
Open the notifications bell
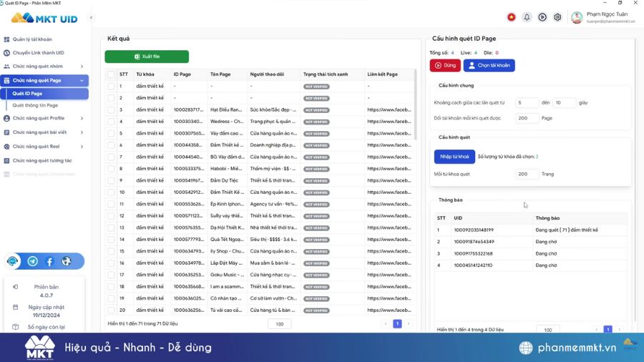(527, 17)
